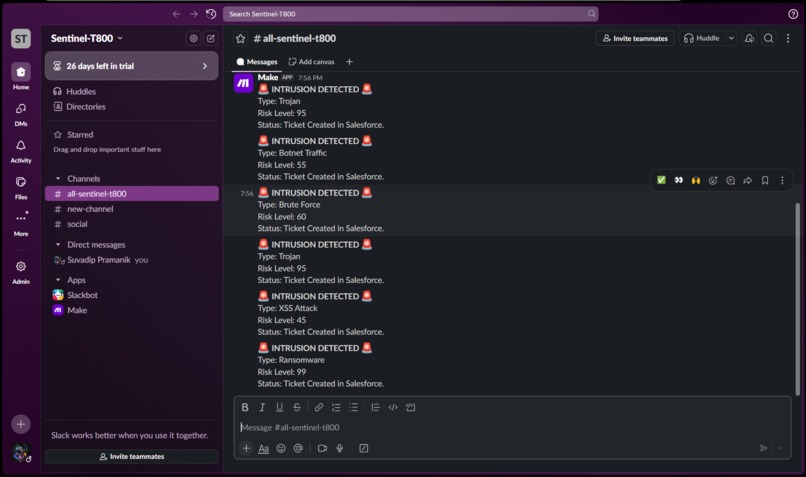Switch to the Messages tab
Image resolution: width=806 pixels, height=477 pixels.
click(x=257, y=62)
